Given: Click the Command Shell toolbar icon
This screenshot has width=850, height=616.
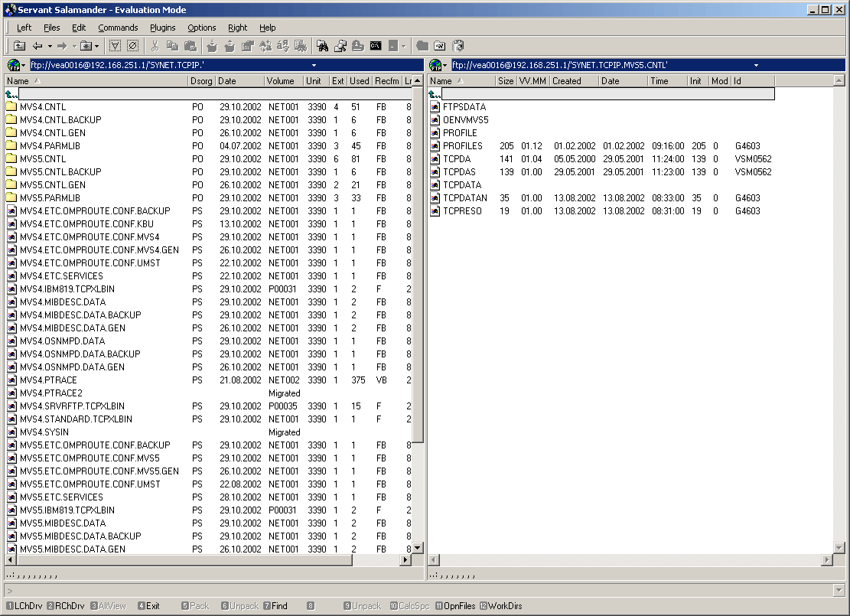Looking at the screenshot, I should [376, 46].
